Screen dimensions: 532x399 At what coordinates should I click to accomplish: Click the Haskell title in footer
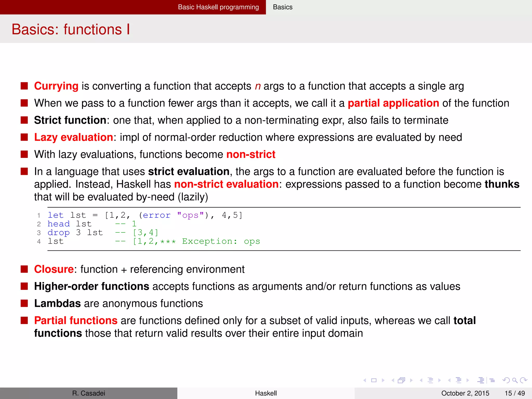[266, 393]
